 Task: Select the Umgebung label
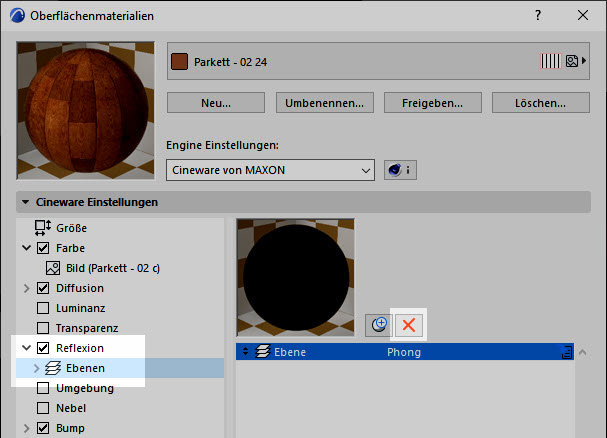(85, 388)
